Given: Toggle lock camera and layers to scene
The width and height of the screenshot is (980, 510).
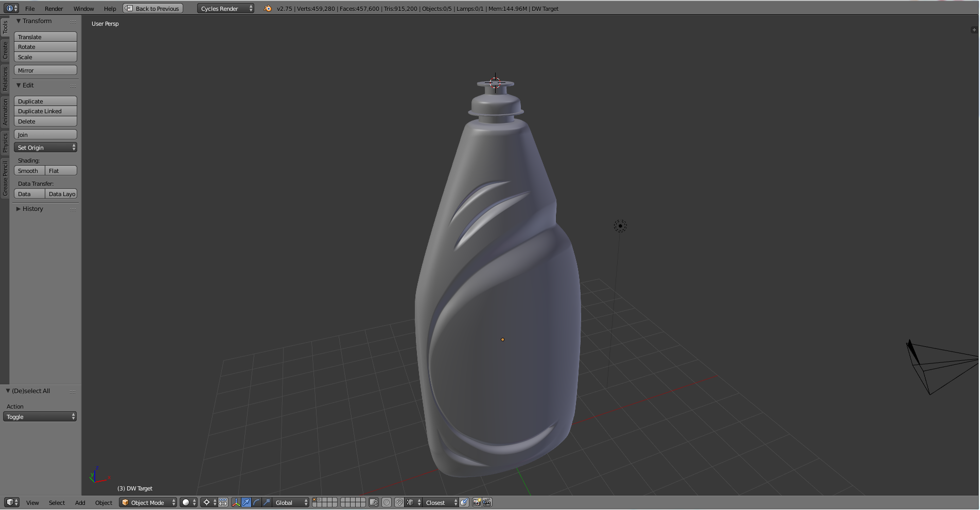Looking at the screenshot, I should (x=374, y=503).
